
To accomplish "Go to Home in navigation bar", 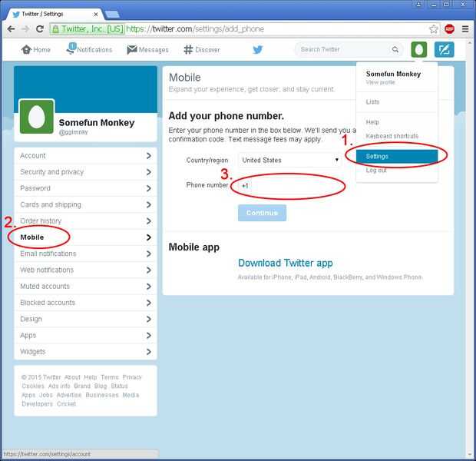I will coord(36,49).
